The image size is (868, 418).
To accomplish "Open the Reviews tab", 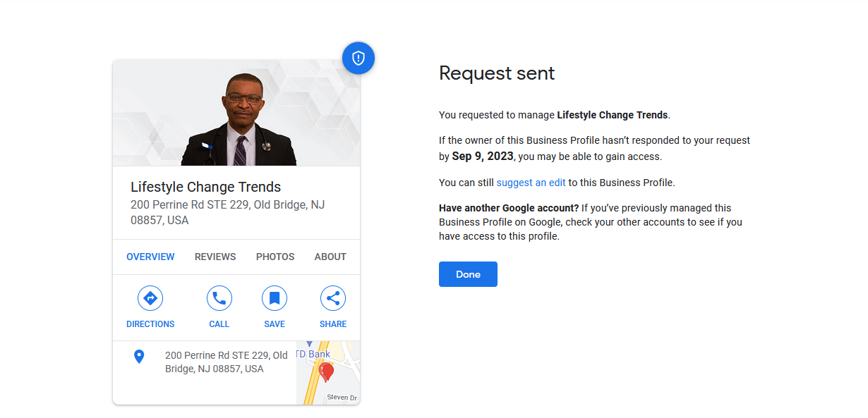I will (x=215, y=257).
